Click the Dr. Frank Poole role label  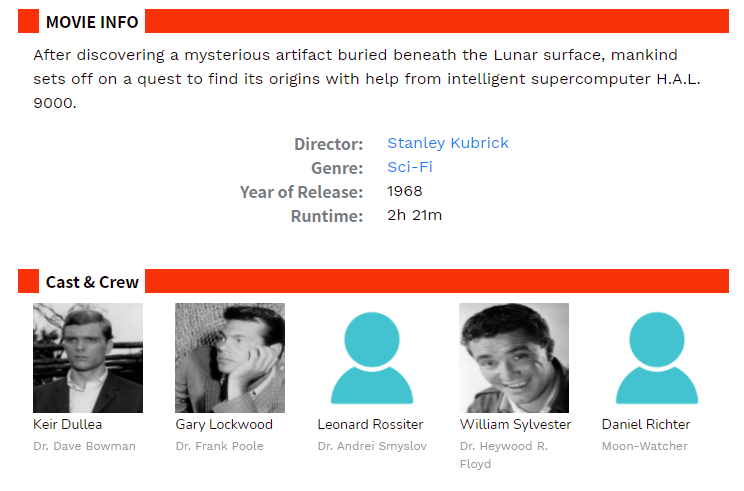219,446
